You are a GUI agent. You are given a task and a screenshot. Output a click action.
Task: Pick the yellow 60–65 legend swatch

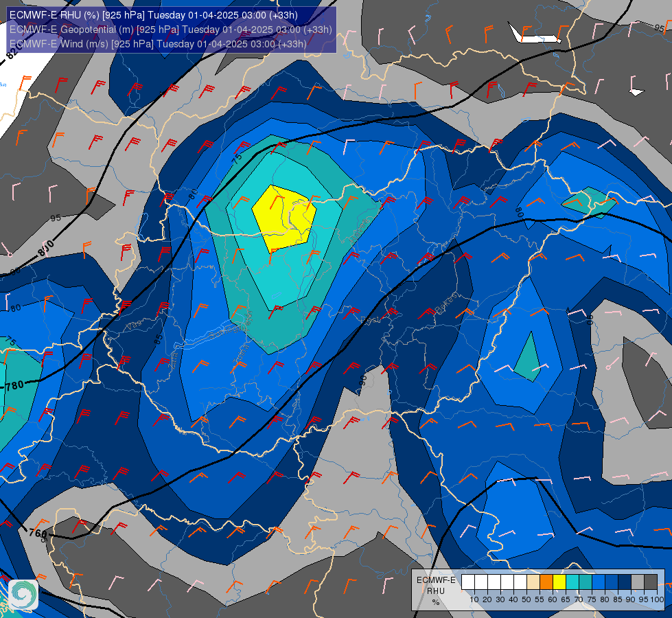coord(559,582)
